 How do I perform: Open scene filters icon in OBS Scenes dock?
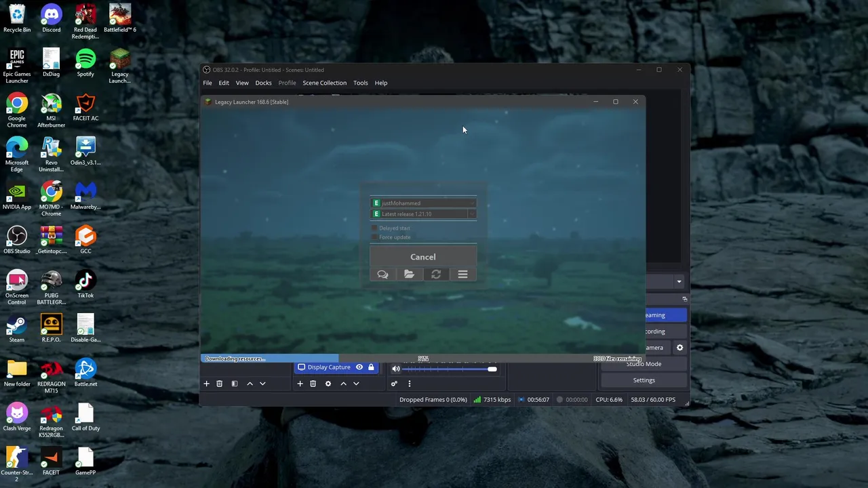pyautogui.click(x=234, y=384)
